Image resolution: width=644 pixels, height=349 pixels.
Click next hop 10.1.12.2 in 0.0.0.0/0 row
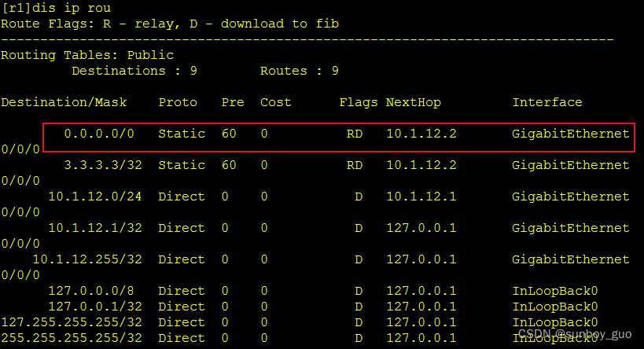tap(421, 134)
